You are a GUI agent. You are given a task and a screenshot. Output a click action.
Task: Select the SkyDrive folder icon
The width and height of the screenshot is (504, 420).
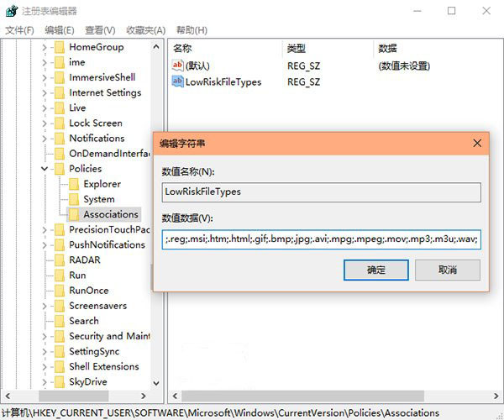tap(59, 381)
